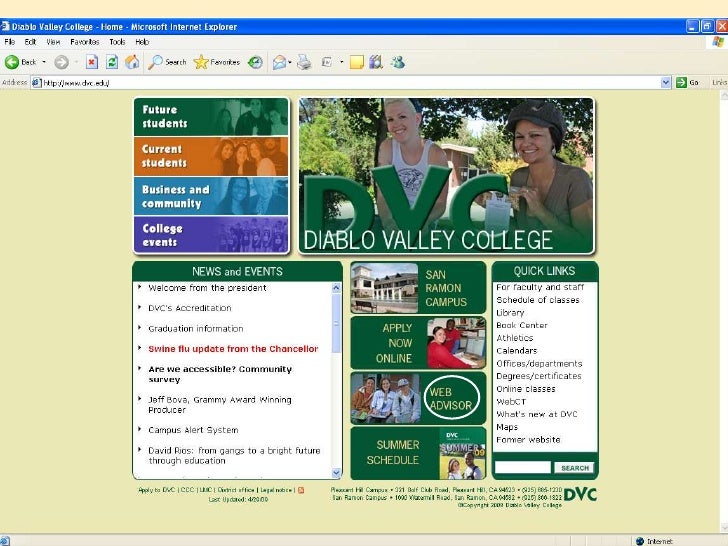Open Favorites star toolbar button

click(x=217, y=62)
